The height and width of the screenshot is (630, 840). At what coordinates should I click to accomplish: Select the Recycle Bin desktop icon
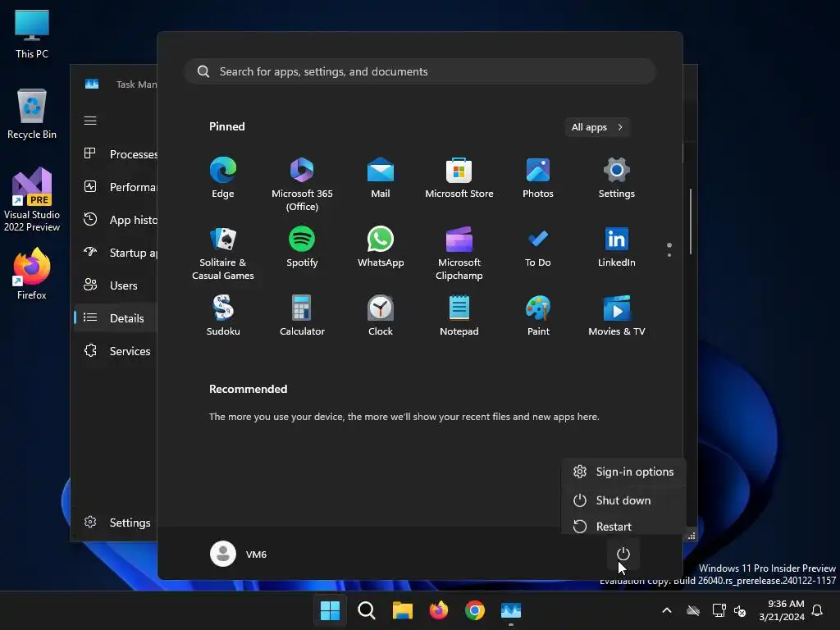pos(32,113)
